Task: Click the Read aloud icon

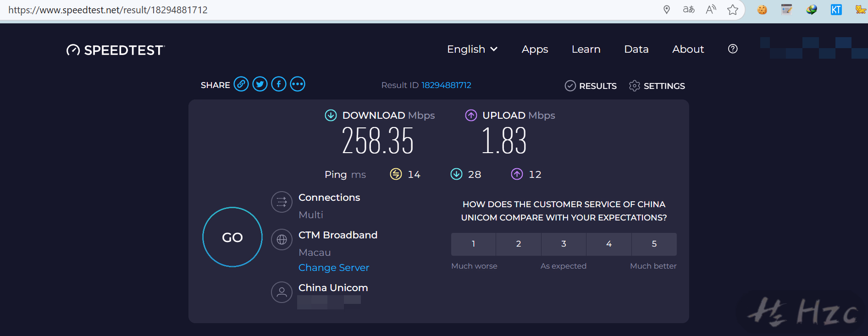Action: 711,10
